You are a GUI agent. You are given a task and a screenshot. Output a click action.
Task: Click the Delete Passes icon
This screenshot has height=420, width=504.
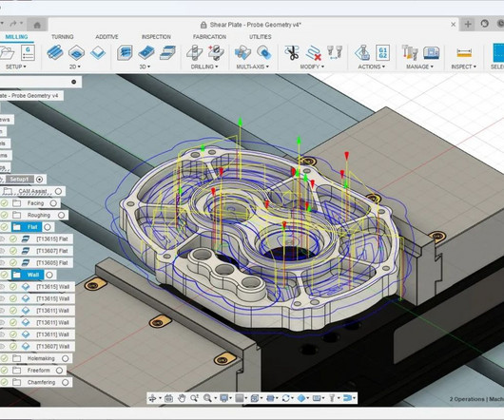point(313,52)
